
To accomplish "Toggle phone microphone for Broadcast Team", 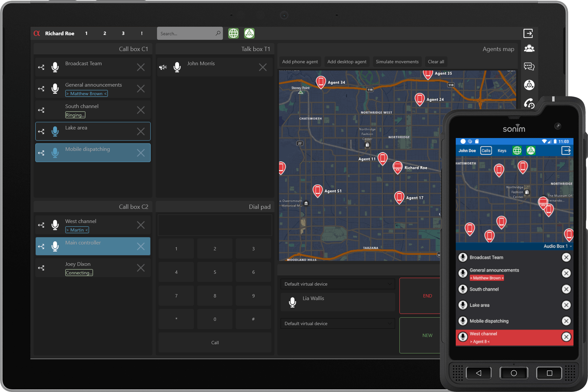I will tap(463, 257).
